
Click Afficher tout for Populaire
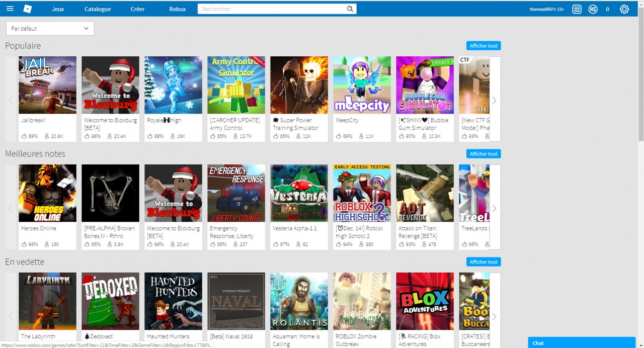[x=484, y=46]
